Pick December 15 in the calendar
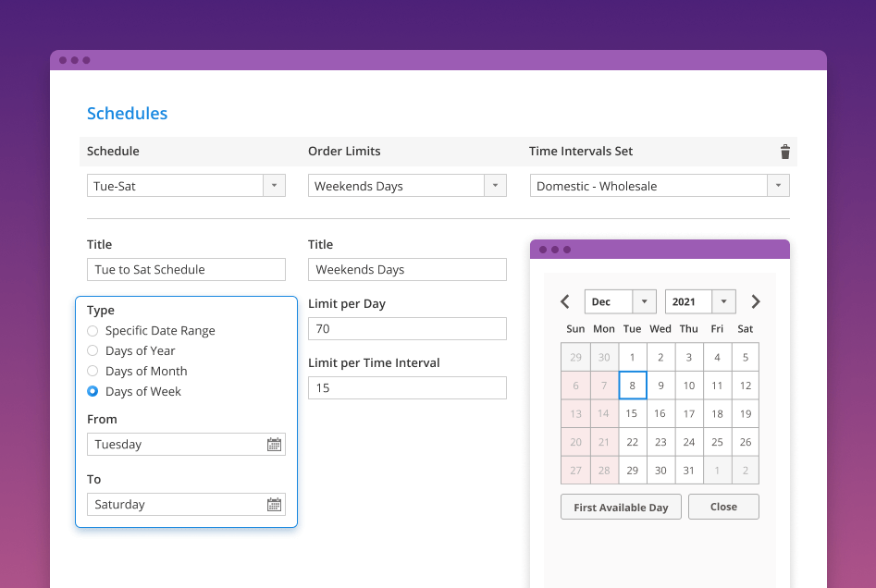 pyautogui.click(x=632, y=414)
